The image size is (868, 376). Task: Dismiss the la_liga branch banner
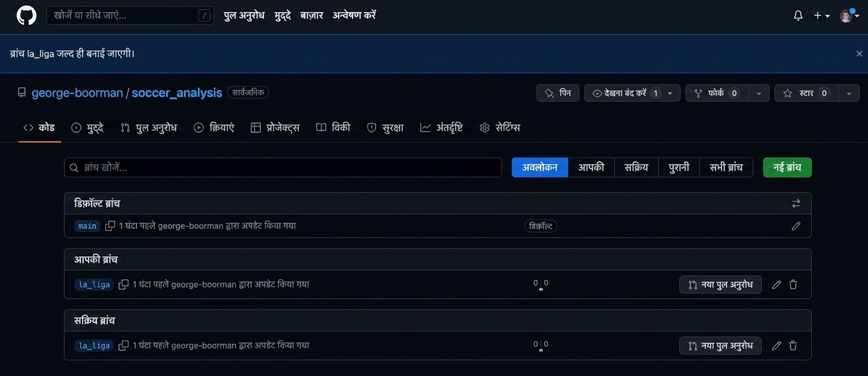[x=859, y=54]
